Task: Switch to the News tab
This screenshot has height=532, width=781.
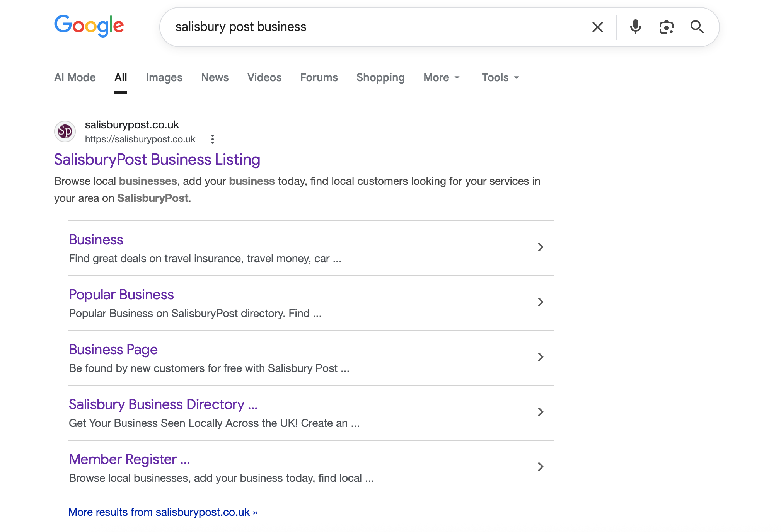Action: (215, 77)
